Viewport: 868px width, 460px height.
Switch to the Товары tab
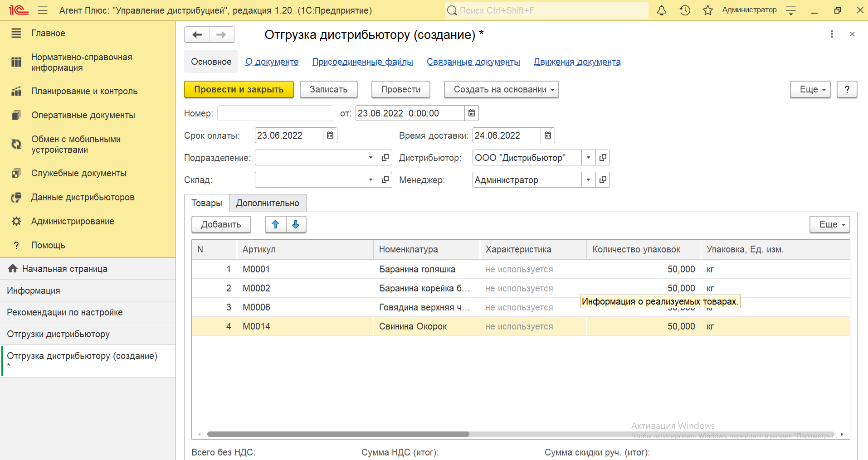207,203
